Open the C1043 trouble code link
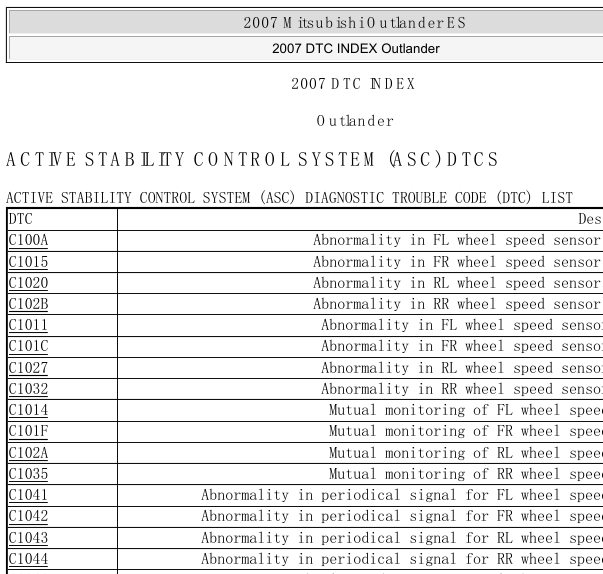Screen dimensions: 603x574 click(28, 538)
